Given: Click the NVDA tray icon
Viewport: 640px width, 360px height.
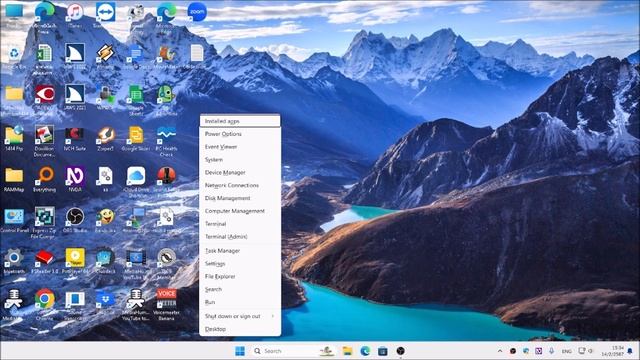Looking at the screenshot, I should (x=538, y=351).
